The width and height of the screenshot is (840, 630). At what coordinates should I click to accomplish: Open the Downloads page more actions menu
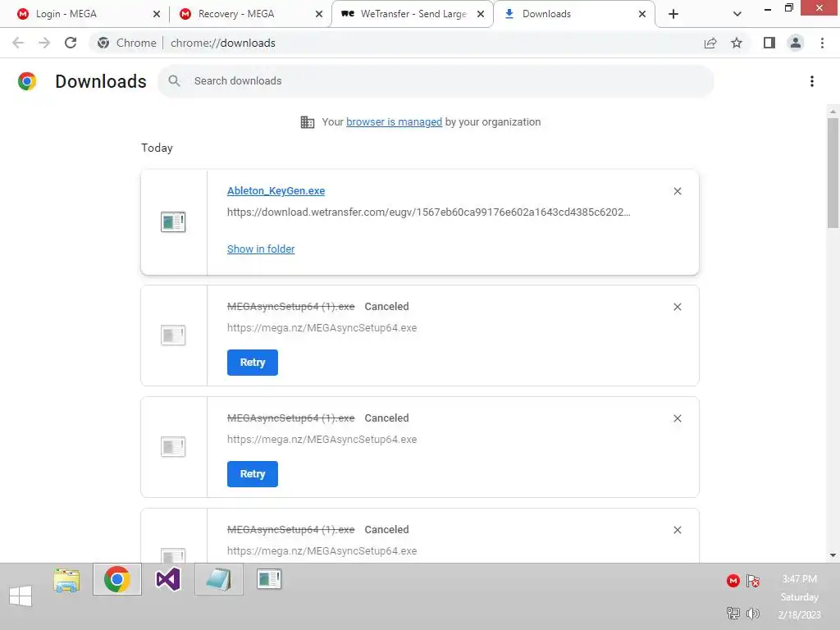click(x=812, y=81)
